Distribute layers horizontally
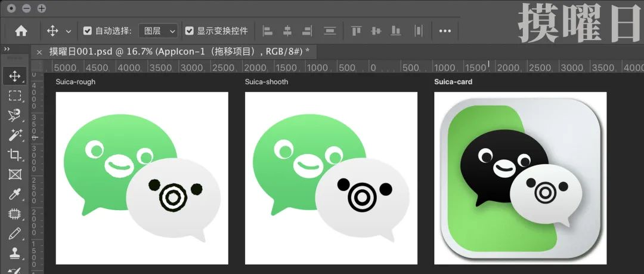The width and height of the screenshot is (644, 274). [x=419, y=31]
